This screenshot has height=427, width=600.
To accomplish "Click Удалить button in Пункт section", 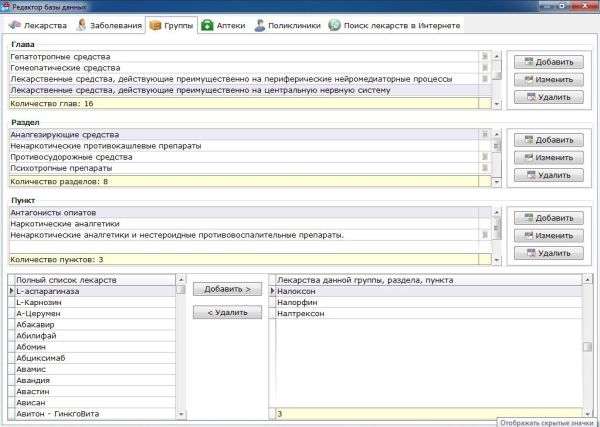I will pos(549,253).
